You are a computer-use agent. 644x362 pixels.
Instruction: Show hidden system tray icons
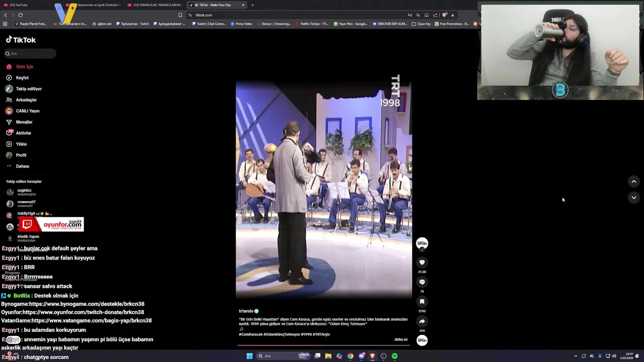click(576, 356)
